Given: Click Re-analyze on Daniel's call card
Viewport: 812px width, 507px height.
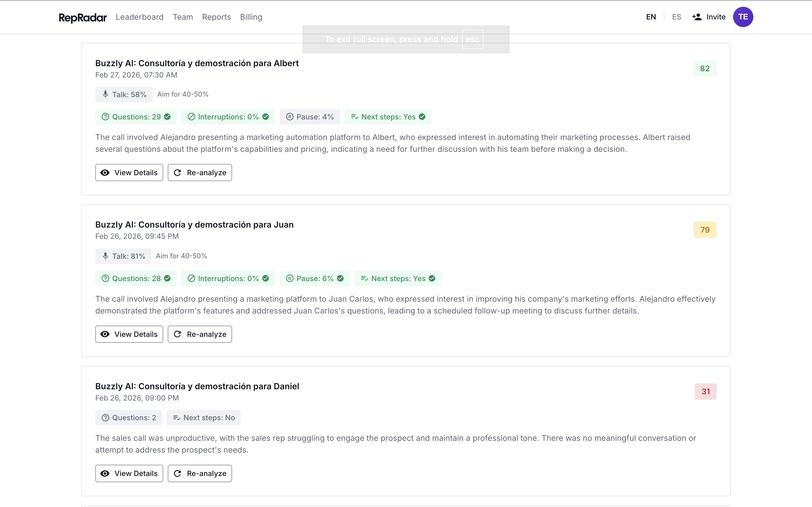Looking at the screenshot, I should pos(200,473).
